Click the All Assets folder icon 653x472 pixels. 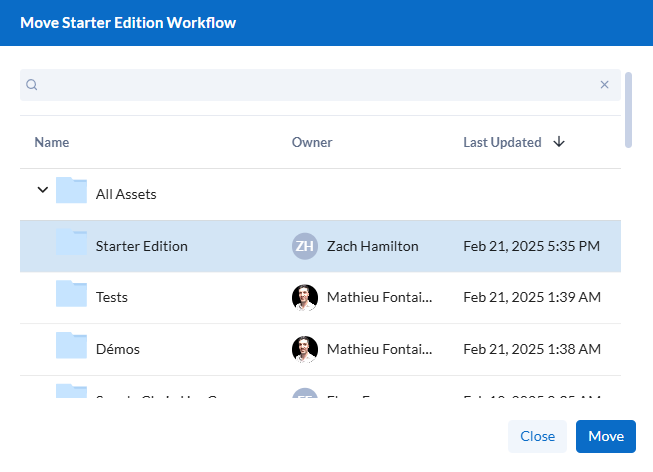coord(71,192)
